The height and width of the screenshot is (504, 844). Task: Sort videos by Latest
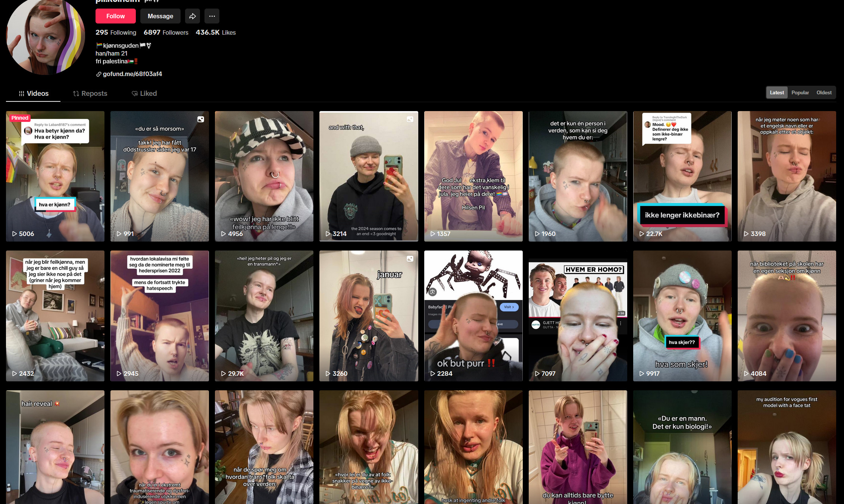coord(777,92)
